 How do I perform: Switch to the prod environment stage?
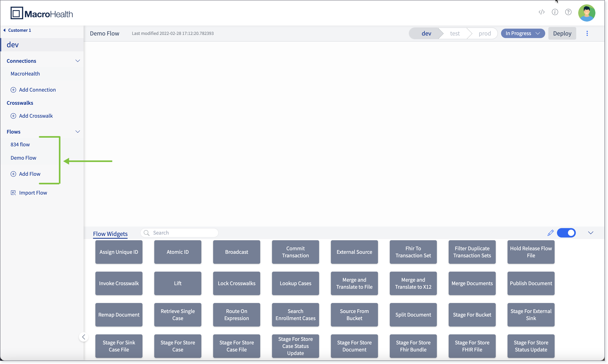(485, 33)
